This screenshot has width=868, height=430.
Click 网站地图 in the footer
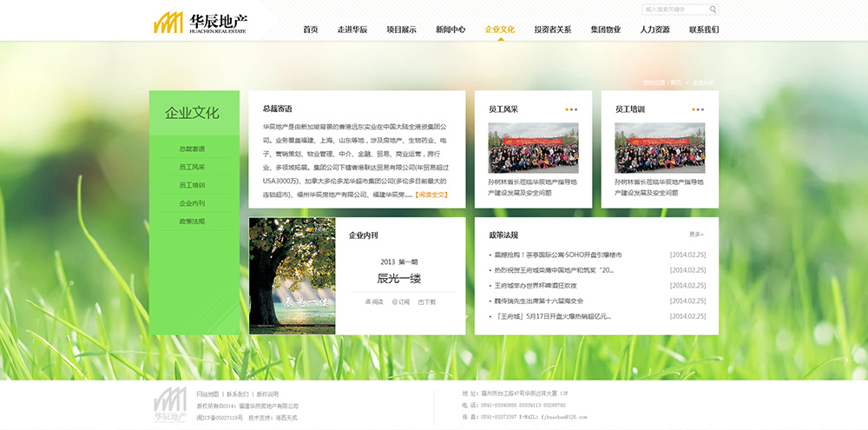(207, 394)
